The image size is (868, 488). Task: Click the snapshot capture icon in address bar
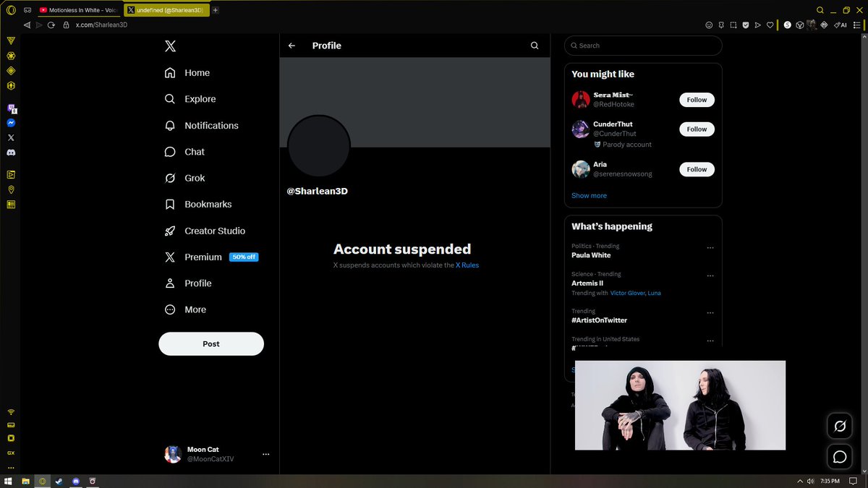tap(733, 25)
